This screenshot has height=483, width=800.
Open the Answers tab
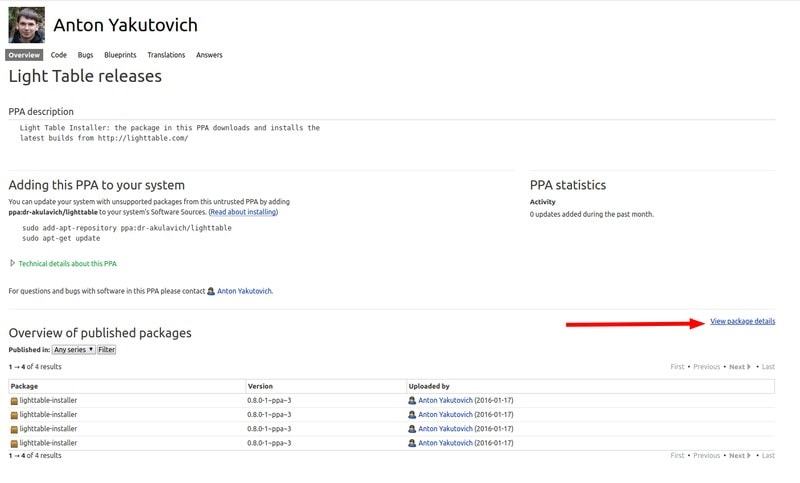click(x=209, y=55)
